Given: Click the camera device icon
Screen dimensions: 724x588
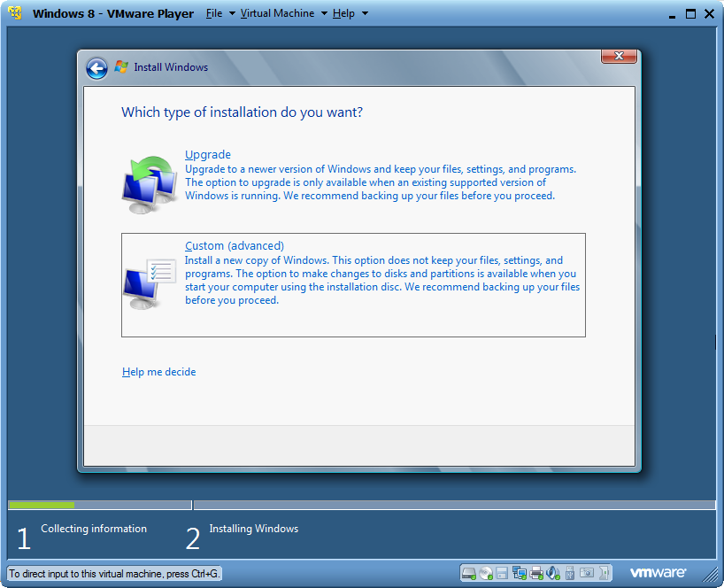Looking at the screenshot, I should pyautogui.click(x=587, y=573).
